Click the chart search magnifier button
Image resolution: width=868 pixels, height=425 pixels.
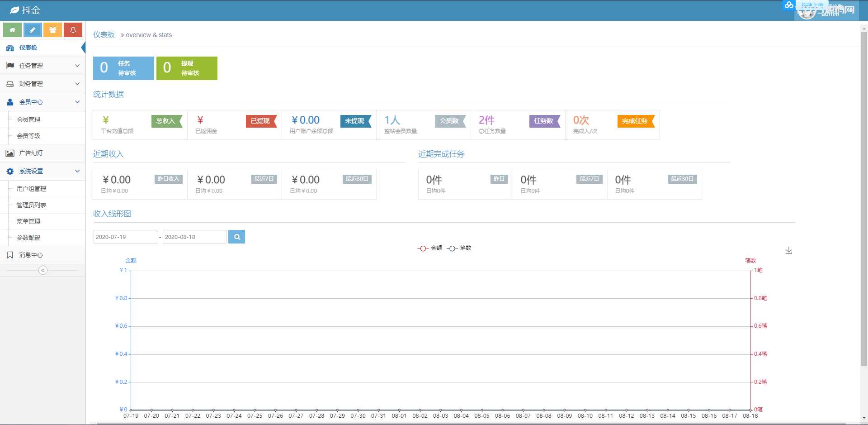point(236,237)
